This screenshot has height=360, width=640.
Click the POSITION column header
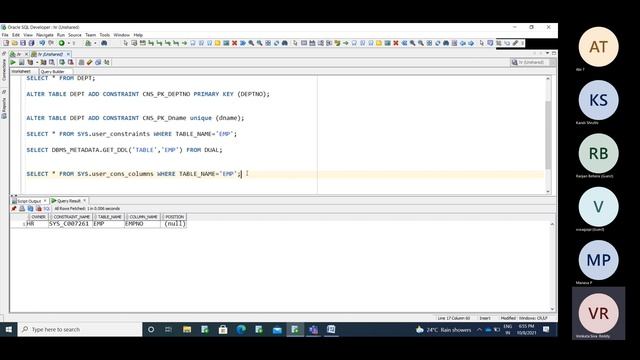(174, 217)
